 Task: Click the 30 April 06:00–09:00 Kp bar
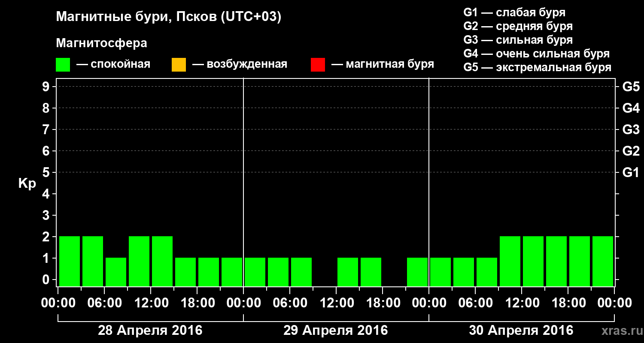(x=487, y=272)
